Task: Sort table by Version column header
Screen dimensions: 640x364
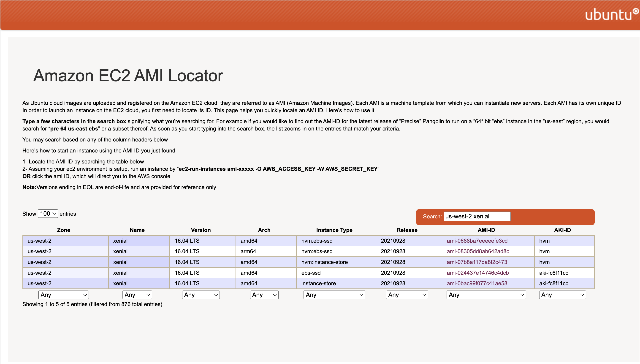Action: coord(201,230)
